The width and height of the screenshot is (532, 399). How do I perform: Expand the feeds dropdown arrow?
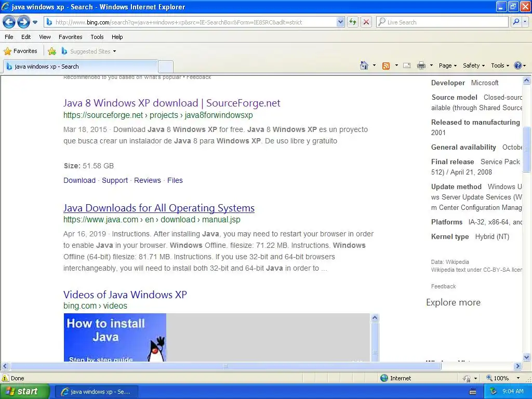[396, 65]
